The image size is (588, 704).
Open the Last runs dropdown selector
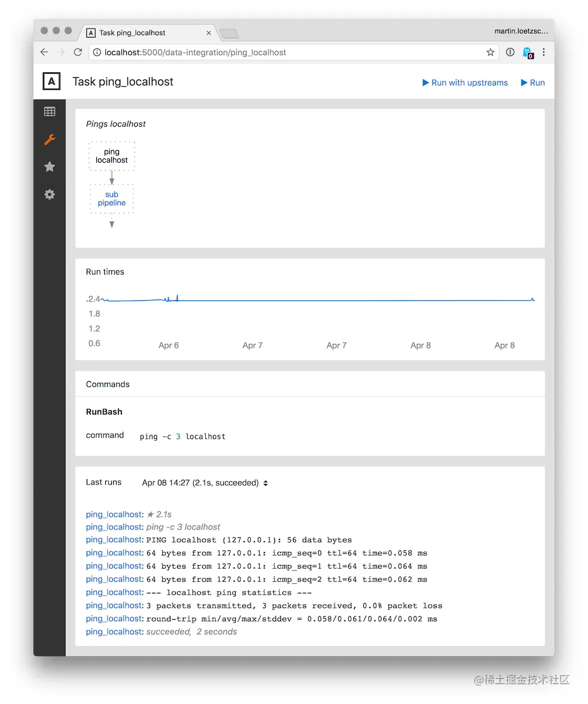click(x=205, y=483)
